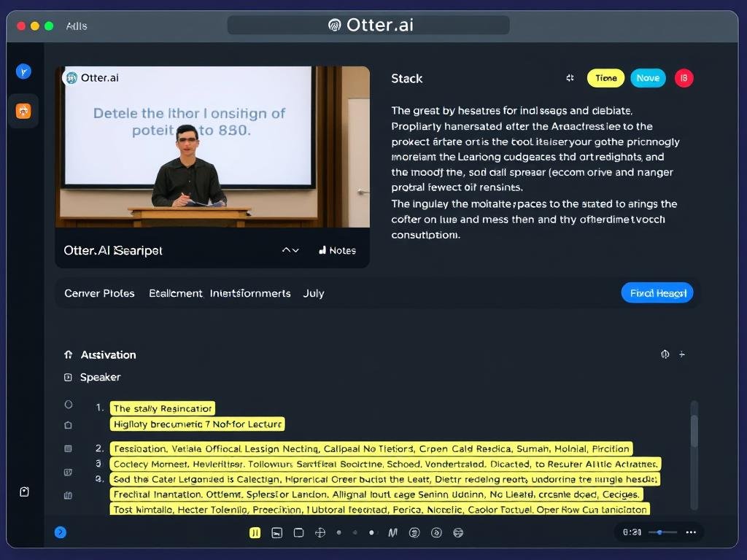Toggle the box icon below the circle marker

click(x=68, y=425)
